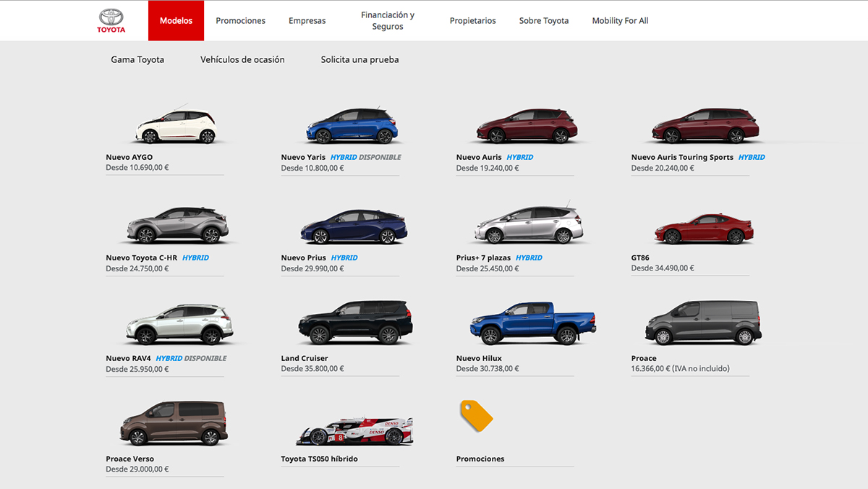The width and height of the screenshot is (868, 489).
Task: Click the red GT86 car image
Action: [x=704, y=229]
